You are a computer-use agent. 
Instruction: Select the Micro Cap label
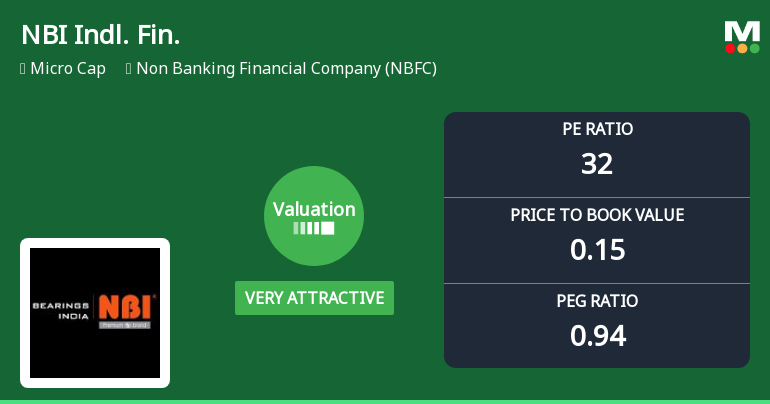click(x=68, y=69)
